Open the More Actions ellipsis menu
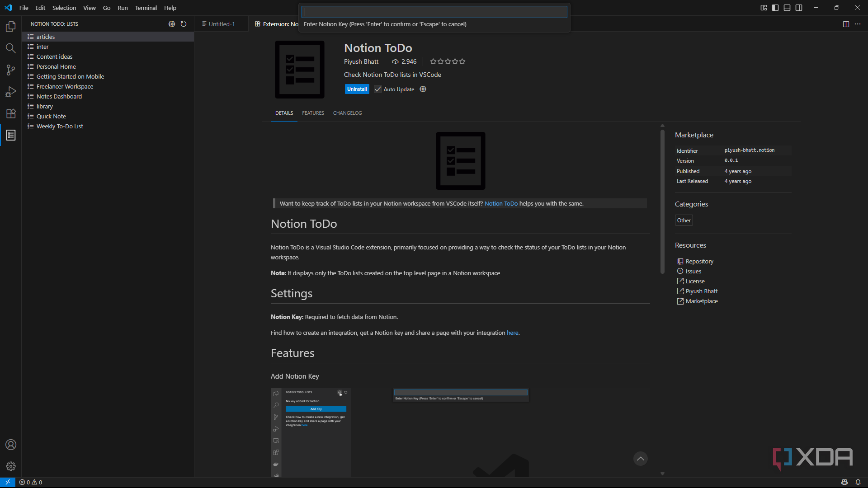 858,24
